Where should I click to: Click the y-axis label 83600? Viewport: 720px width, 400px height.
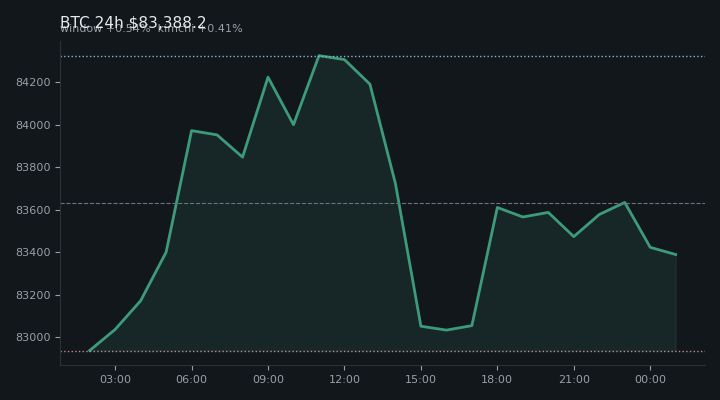pyautogui.click(x=33, y=210)
